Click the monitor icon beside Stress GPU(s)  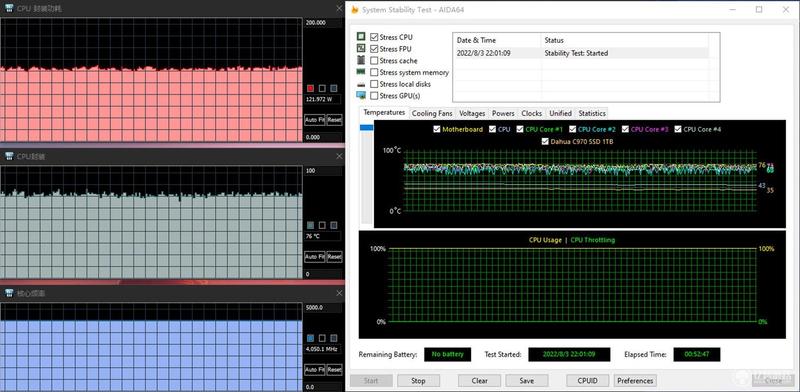click(x=361, y=95)
